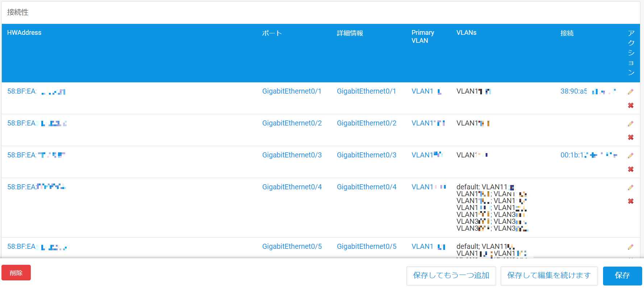Open 58:BF:EA hardware address of GigabitEthernet0/4
The image size is (644, 288).
(x=37, y=187)
